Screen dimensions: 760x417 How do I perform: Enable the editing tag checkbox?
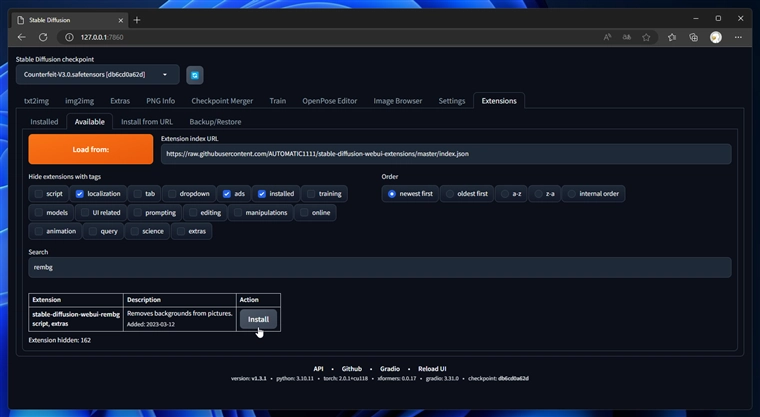click(x=193, y=212)
